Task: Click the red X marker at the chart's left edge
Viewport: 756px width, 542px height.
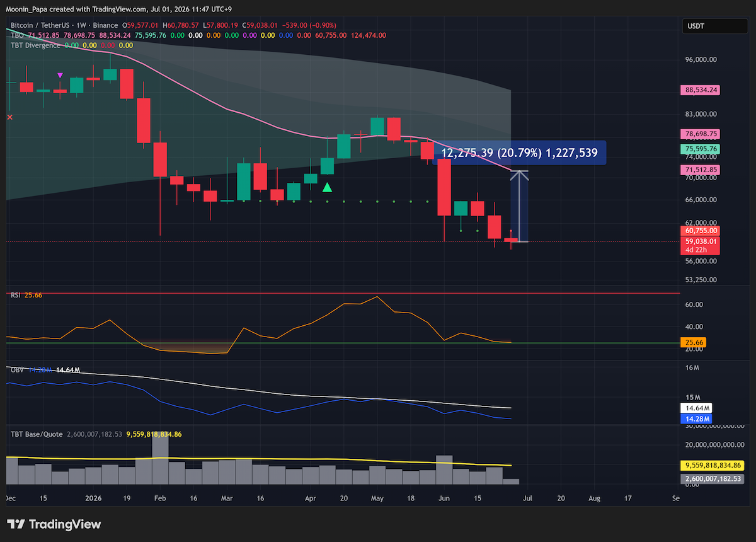Action: point(9,117)
